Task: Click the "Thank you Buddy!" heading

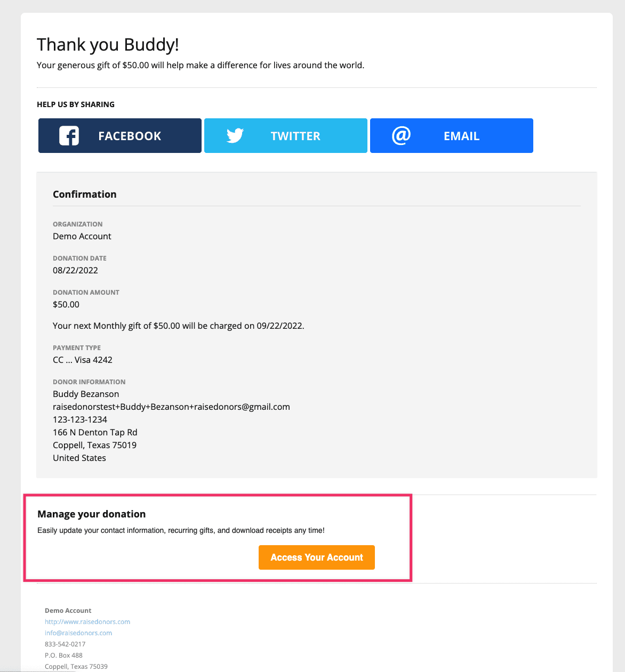Action: click(x=108, y=45)
